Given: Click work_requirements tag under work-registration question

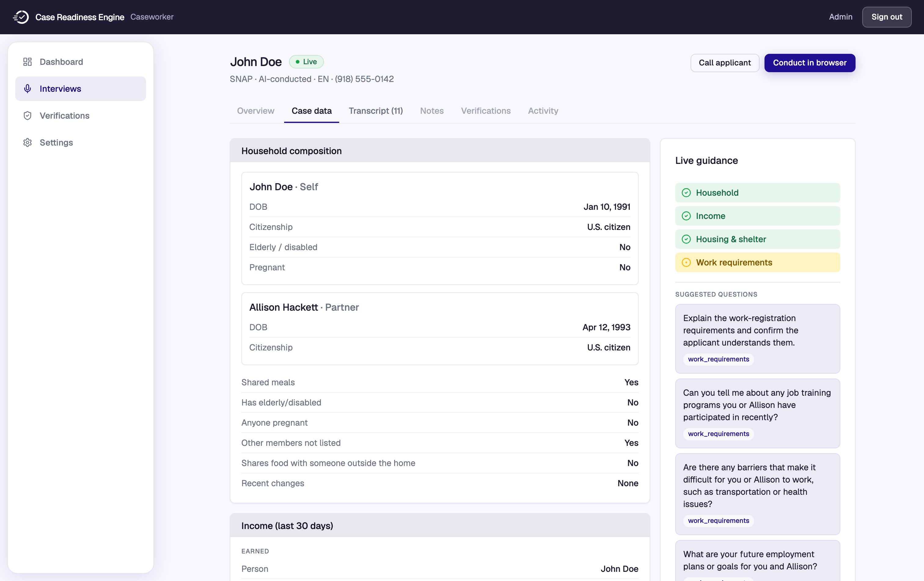Looking at the screenshot, I should (x=718, y=359).
